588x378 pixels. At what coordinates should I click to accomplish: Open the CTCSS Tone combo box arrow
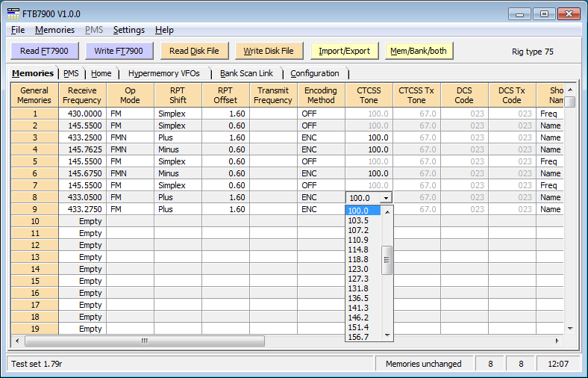click(x=385, y=198)
